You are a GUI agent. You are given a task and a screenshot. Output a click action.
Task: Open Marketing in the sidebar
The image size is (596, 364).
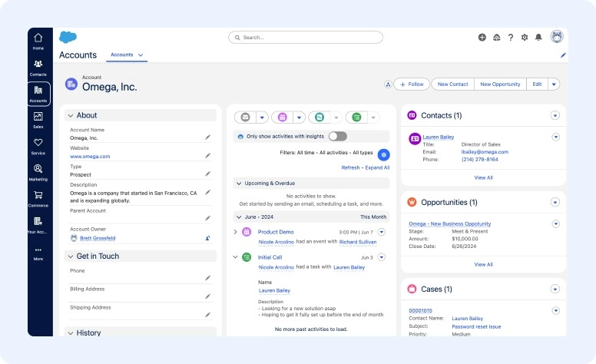coord(38,173)
